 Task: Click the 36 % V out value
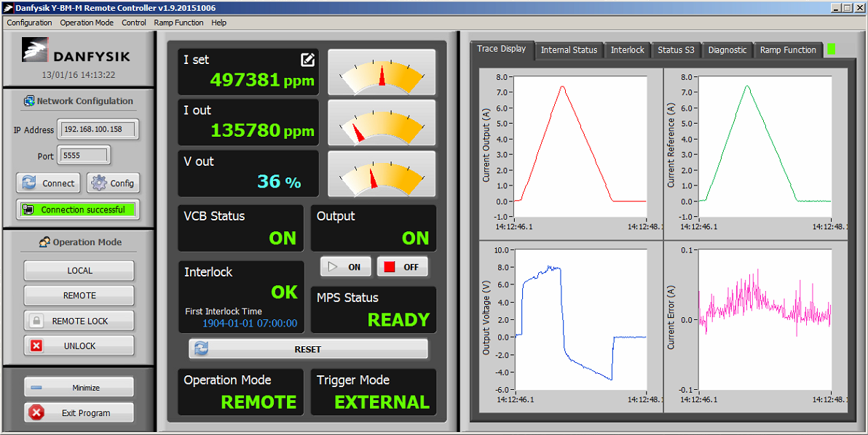(x=279, y=181)
